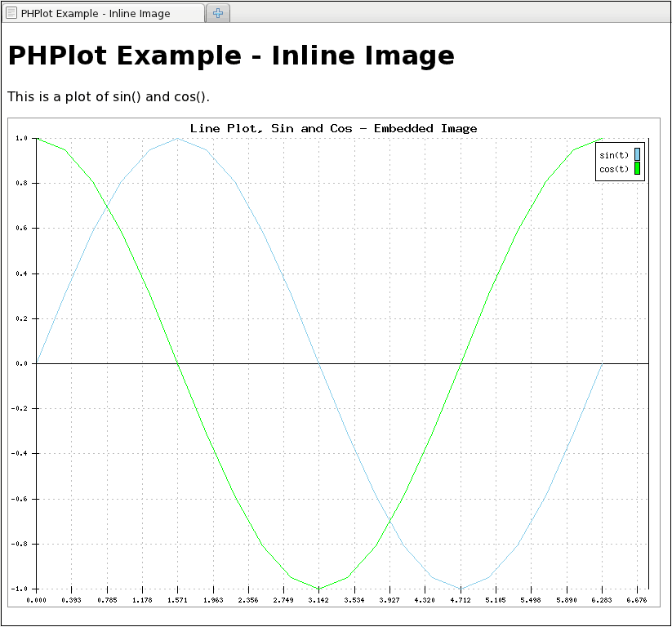This screenshot has width=672, height=627.
Task: Click the 0.0 y-axis tick label
Action: coord(21,363)
